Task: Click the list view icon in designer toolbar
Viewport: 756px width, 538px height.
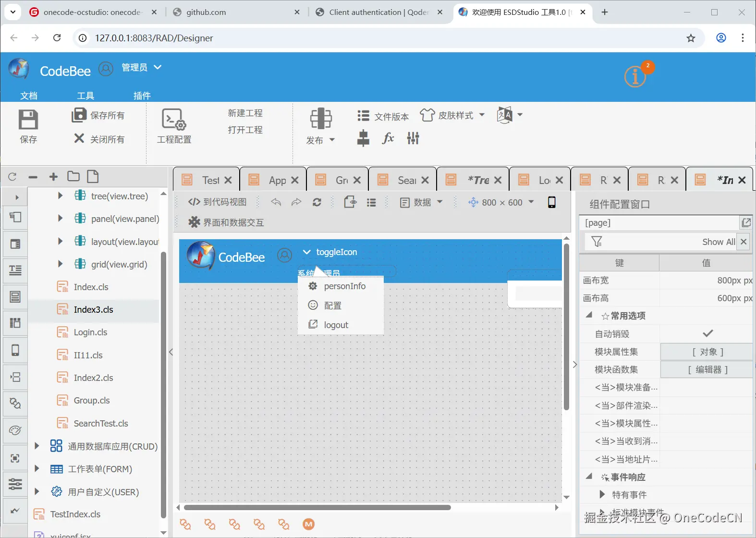Action: click(x=371, y=203)
